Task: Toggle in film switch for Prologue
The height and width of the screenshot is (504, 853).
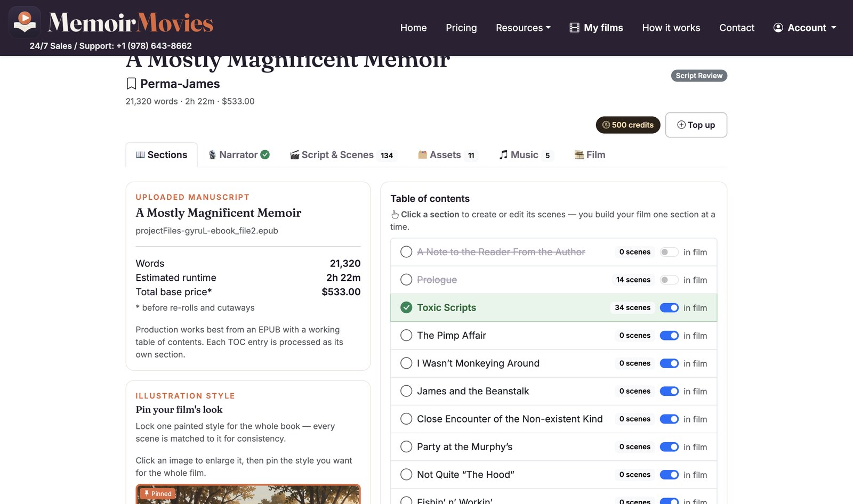Action: click(669, 280)
